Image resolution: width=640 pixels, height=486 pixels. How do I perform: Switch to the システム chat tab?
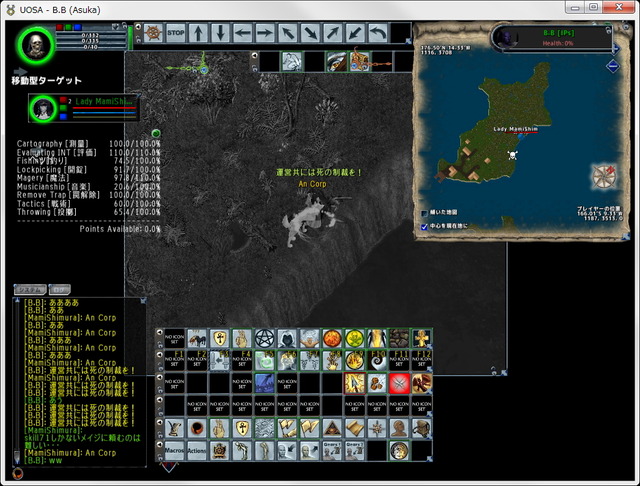click(30, 290)
